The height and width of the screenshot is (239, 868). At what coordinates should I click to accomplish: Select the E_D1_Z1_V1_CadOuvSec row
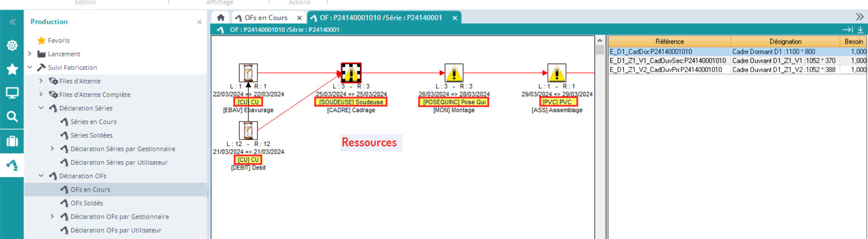tap(667, 61)
